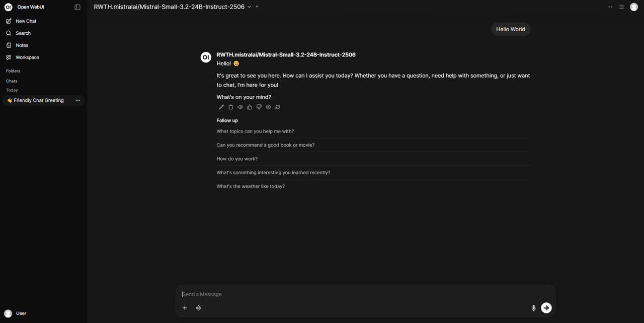Click the read aloud speaker icon
The width and height of the screenshot is (644, 323).
point(240,107)
